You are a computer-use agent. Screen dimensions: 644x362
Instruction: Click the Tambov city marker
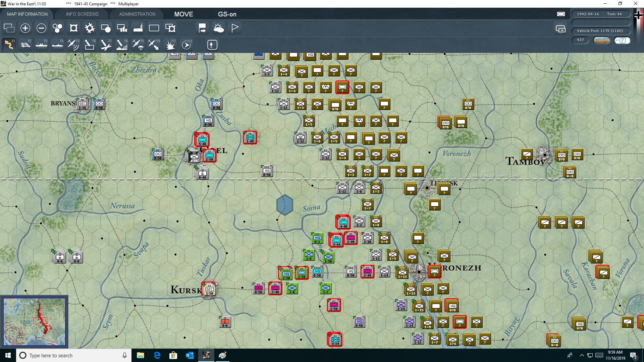(x=545, y=155)
